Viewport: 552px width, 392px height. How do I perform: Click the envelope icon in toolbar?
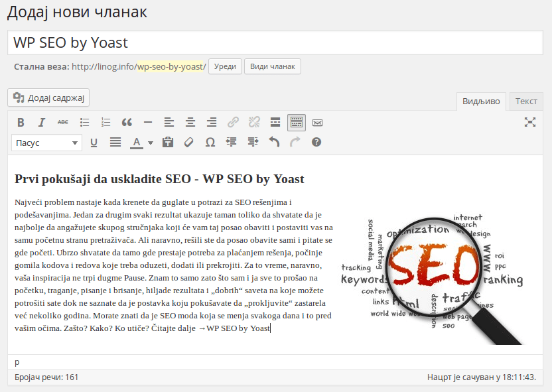coord(318,123)
